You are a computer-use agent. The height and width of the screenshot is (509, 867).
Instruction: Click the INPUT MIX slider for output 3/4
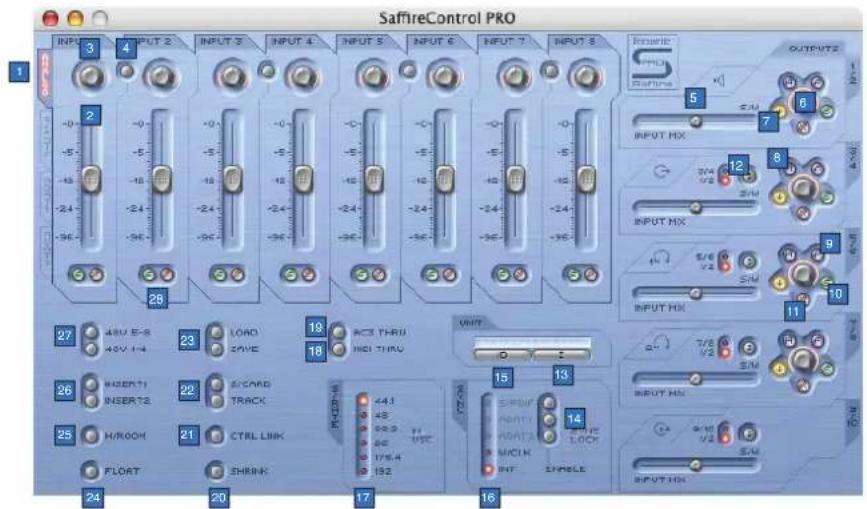point(696,207)
